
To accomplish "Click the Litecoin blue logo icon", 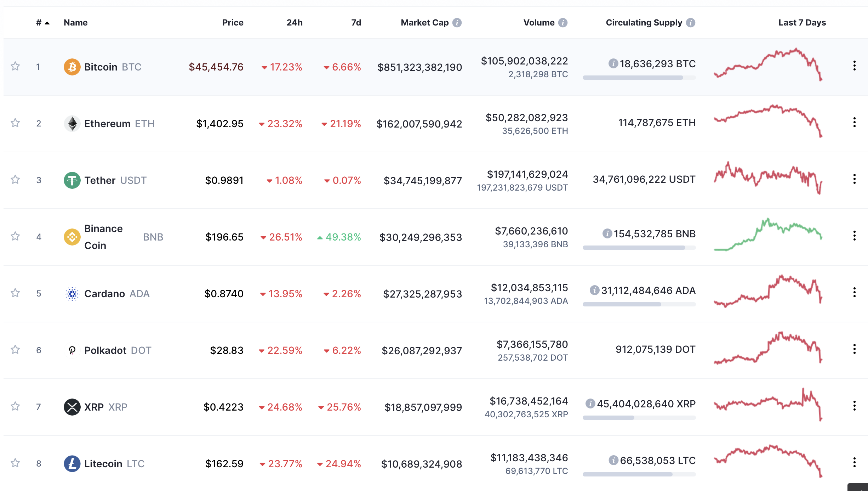I will pyautogui.click(x=72, y=464).
